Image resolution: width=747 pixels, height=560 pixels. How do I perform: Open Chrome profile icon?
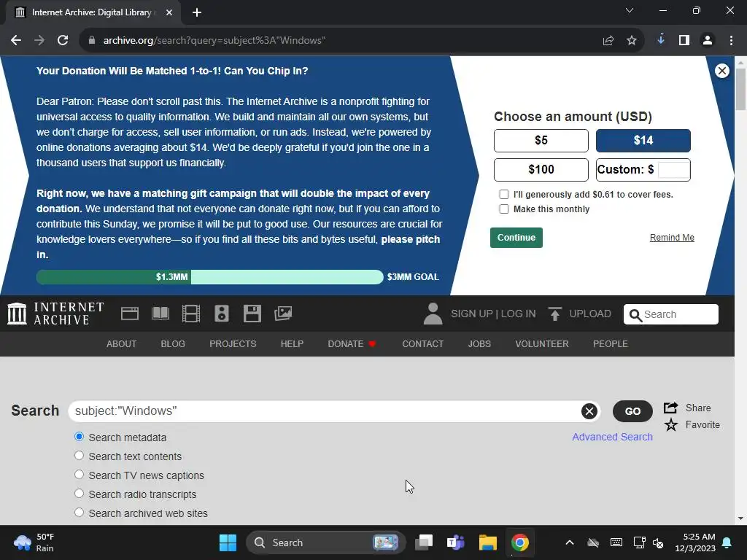pyautogui.click(x=708, y=41)
